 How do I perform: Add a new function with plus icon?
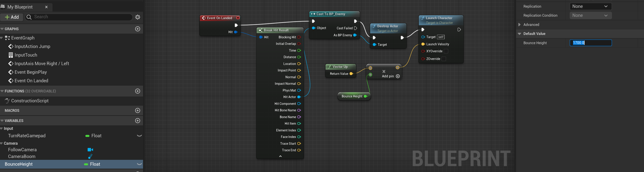coord(137,91)
